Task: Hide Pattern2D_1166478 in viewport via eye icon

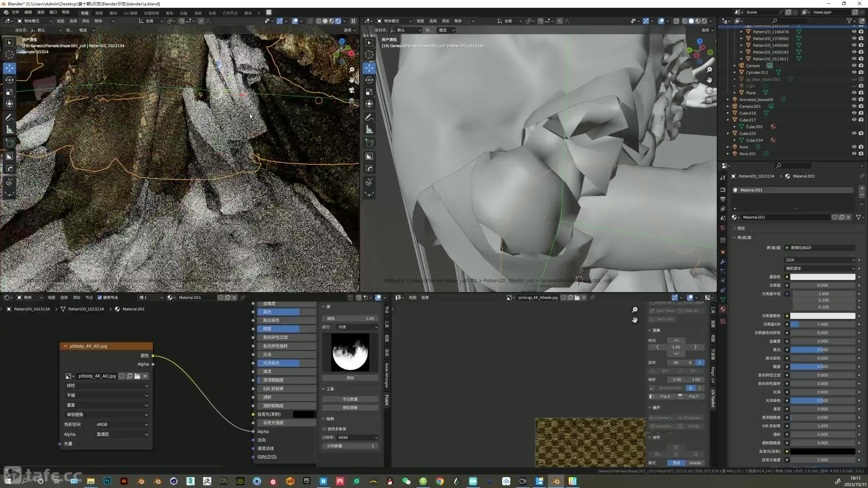Action: [854, 32]
